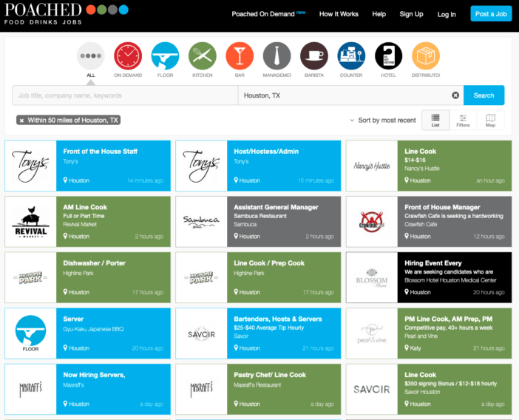This screenshot has width=519, height=420.
Task: Click the Revival Market logo thumbnail
Action: click(x=30, y=221)
